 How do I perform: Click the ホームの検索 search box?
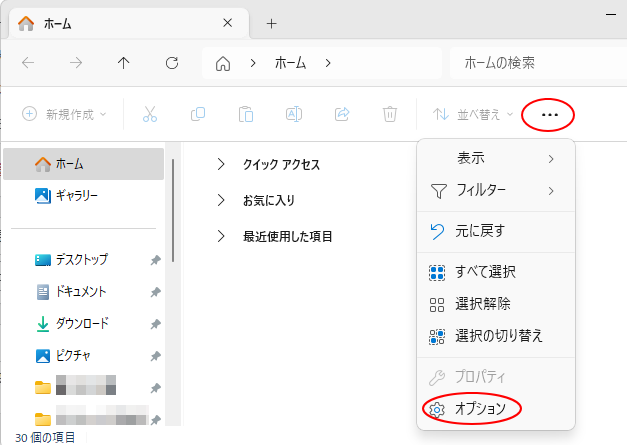tap(538, 63)
